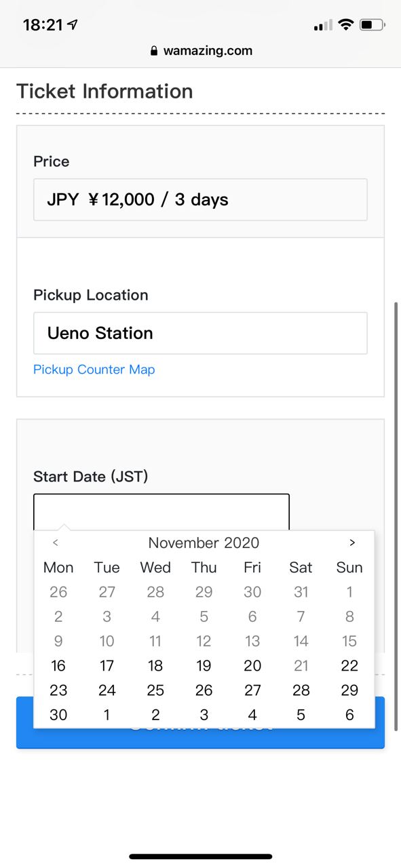Tap the padlock icon beside wamazing.com

[x=154, y=51]
